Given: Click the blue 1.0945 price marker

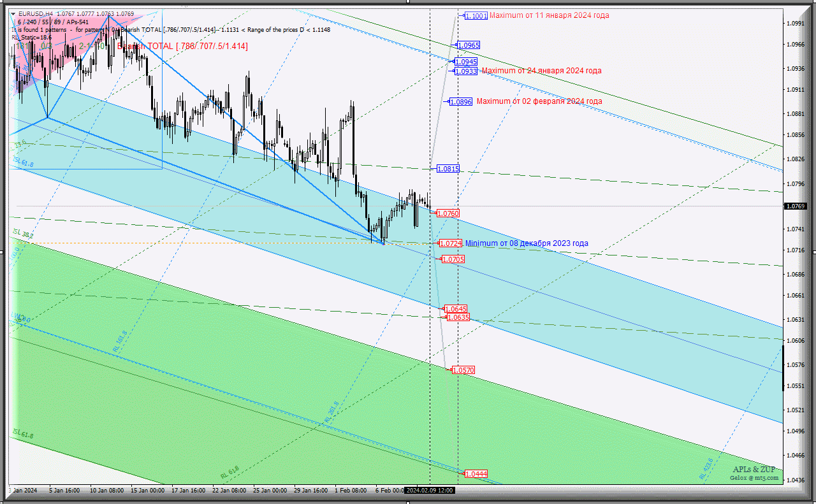Looking at the screenshot, I should (x=466, y=62).
